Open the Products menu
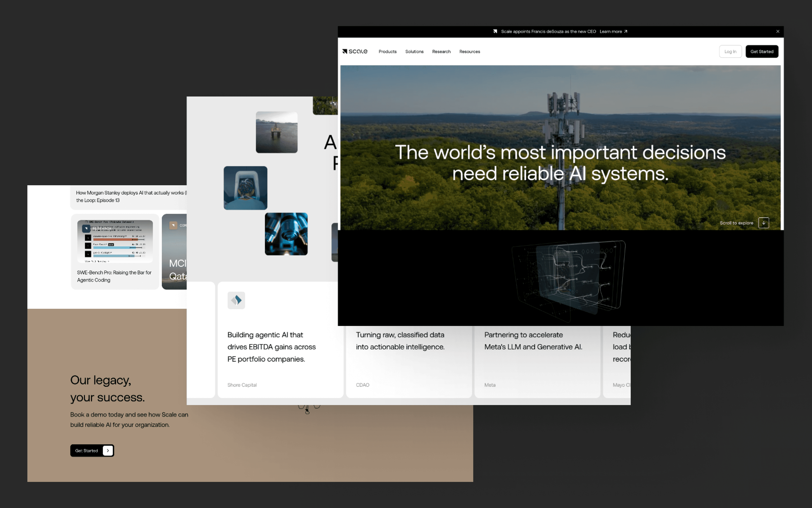Screen dimensions: 812x508 tap(388, 51)
